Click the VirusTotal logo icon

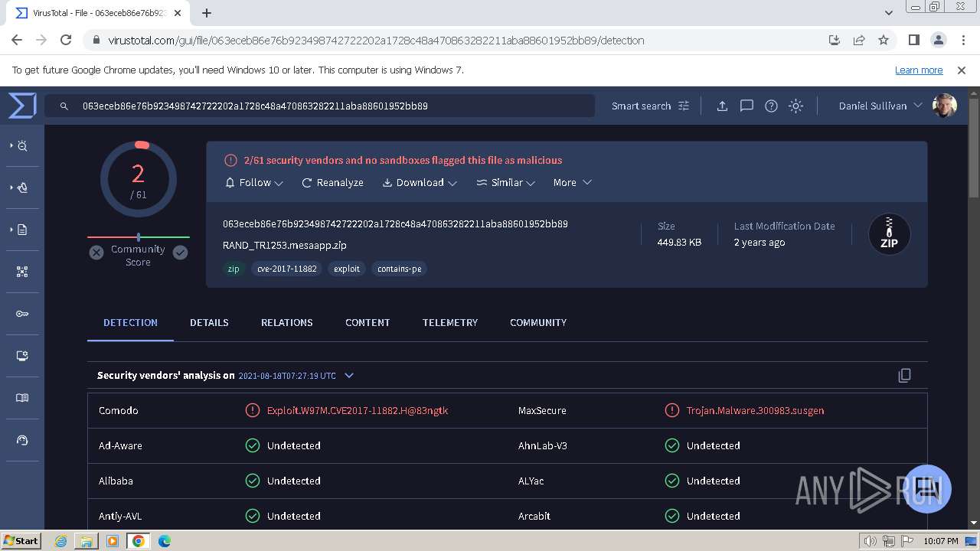click(x=22, y=106)
